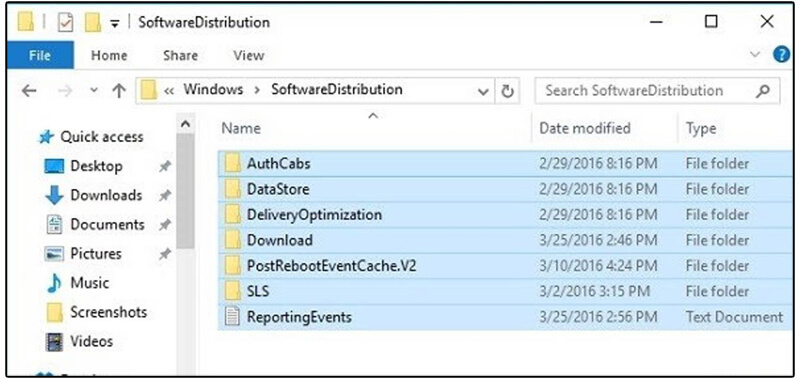This screenshot has width=800, height=379.
Task: Open Pictures in navigation pane
Action: pos(84,254)
